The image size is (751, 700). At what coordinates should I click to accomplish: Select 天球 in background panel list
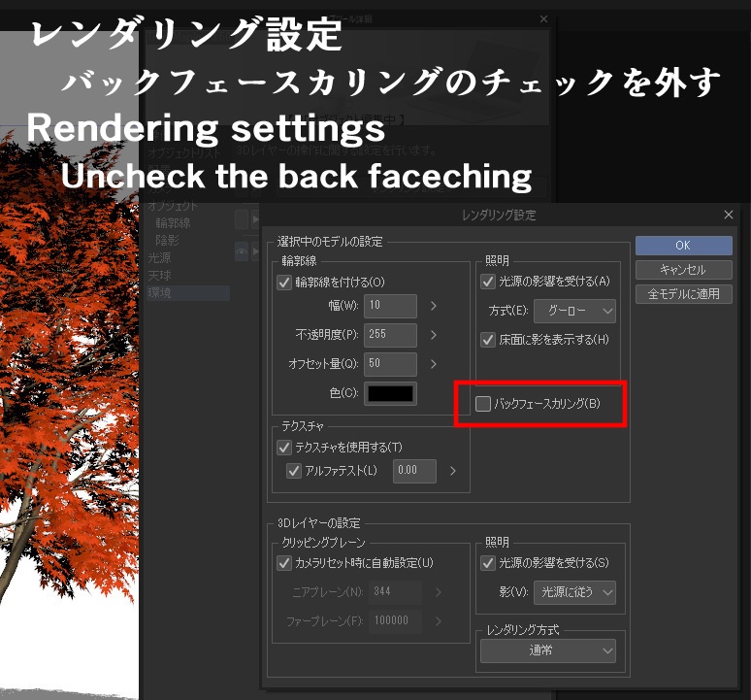pyautogui.click(x=159, y=276)
